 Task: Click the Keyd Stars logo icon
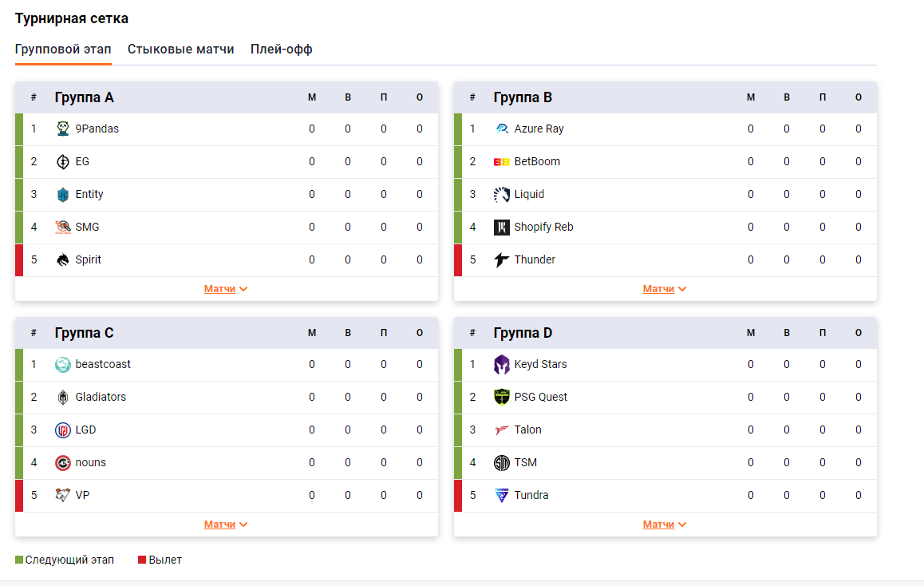pyautogui.click(x=501, y=364)
